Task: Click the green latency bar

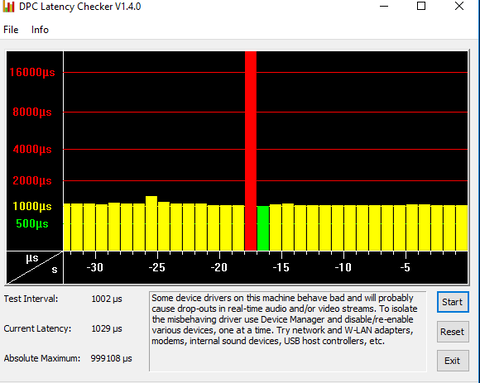Action: point(263,228)
